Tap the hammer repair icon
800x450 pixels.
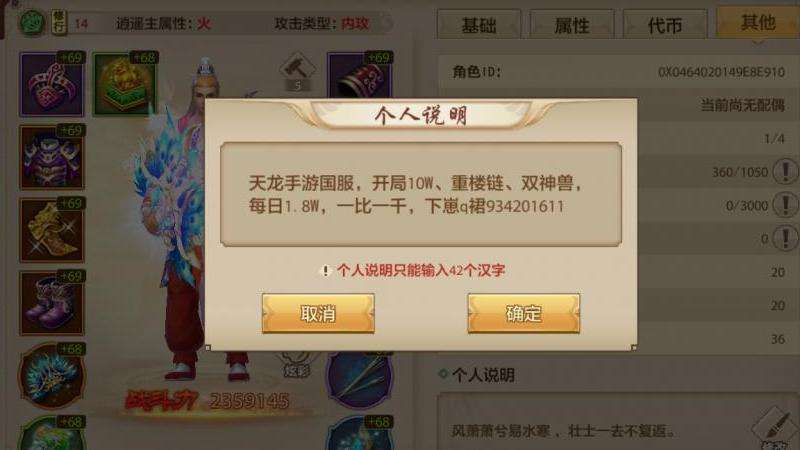(297, 71)
